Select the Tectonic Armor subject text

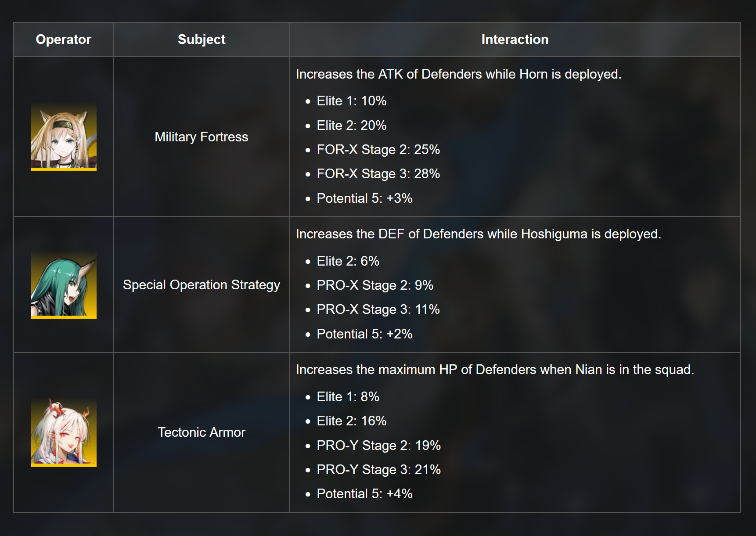202,432
